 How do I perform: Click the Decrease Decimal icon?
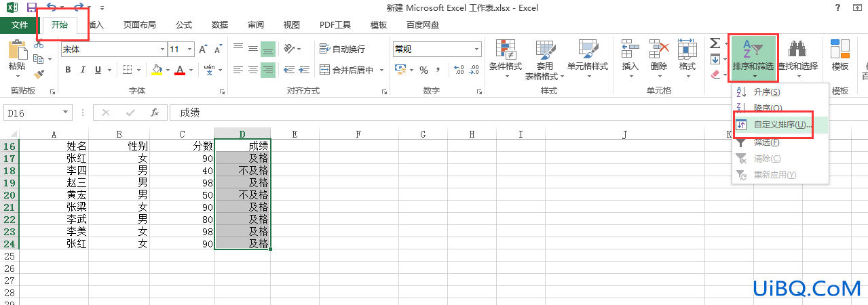click(x=474, y=70)
